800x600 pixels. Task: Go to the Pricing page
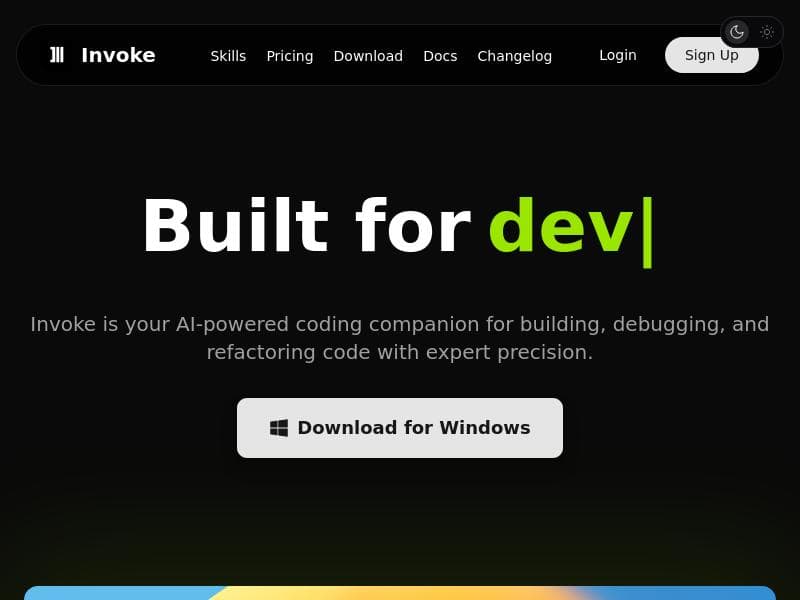click(x=290, y=56)
